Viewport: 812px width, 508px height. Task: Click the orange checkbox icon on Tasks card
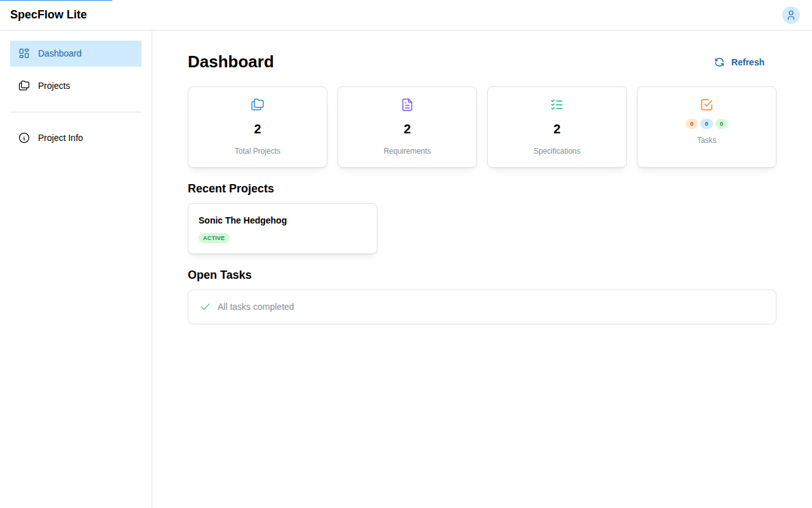707,105
